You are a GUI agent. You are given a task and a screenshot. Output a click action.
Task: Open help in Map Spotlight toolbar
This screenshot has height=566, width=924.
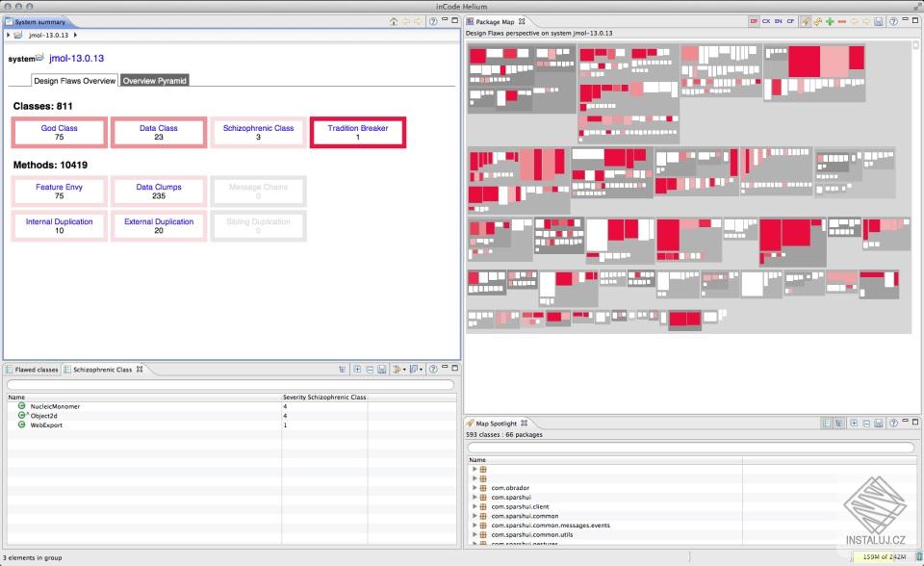click(894, 424)
